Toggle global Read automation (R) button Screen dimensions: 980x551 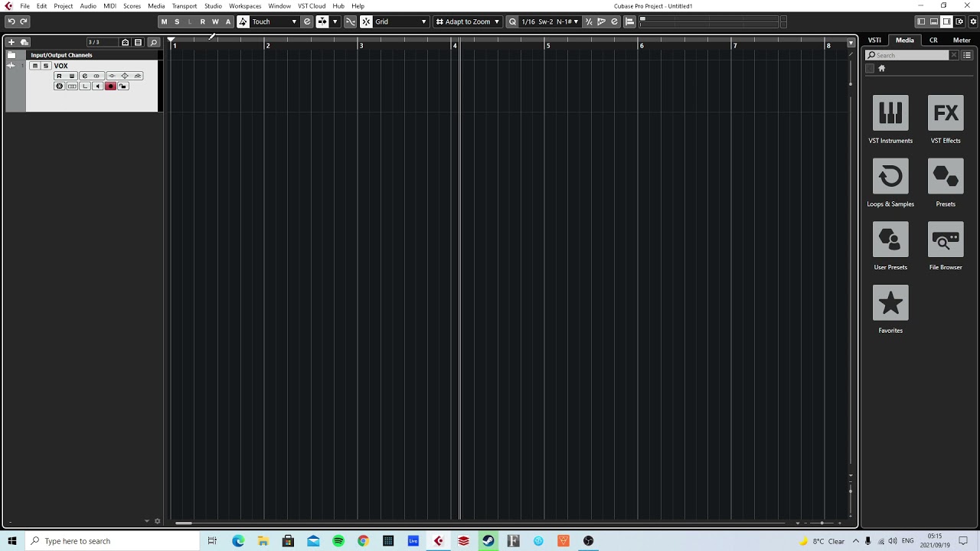coord(202,21)
